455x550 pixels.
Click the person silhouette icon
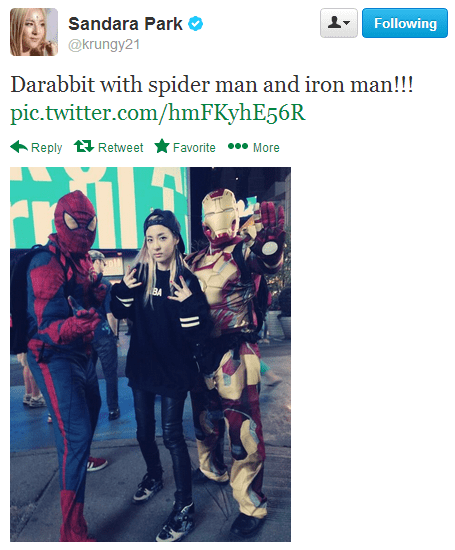pyautogui.click(x=334, y=23)
